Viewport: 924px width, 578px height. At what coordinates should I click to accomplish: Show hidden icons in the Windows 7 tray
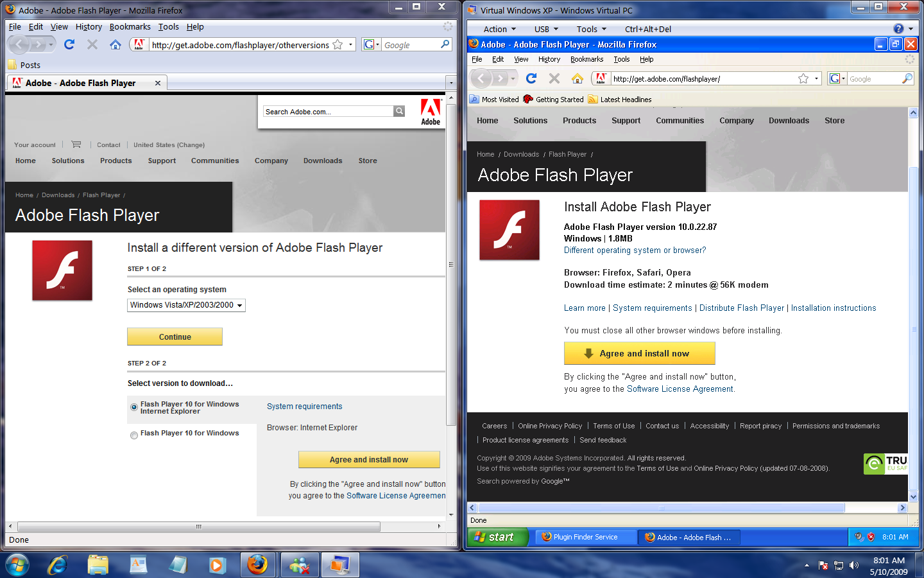[807, 565]
